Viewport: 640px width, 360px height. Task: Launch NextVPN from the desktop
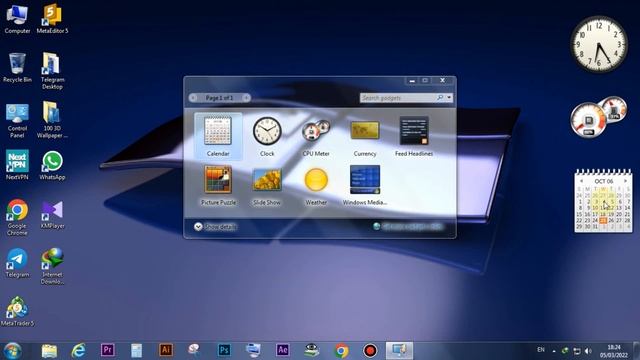click(x=17, y=165)
